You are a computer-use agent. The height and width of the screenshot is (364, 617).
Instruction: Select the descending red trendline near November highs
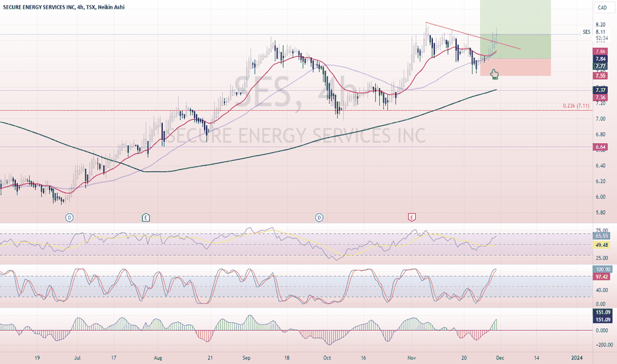(x=473, y=36)
